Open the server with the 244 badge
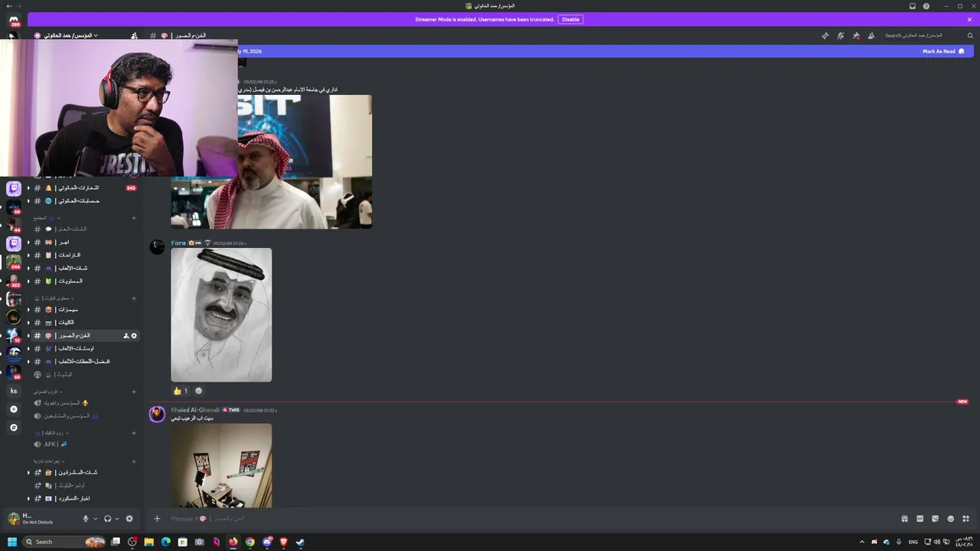The height and width of the screenshot is (551, 980). click(14, 262)
